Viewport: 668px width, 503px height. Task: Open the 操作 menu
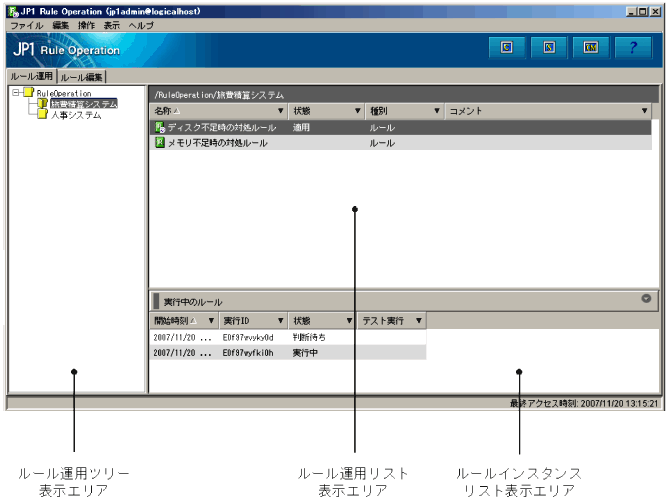click(86, 26)
